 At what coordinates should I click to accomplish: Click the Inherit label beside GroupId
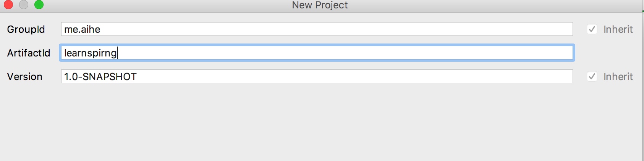tap(618, 29)
